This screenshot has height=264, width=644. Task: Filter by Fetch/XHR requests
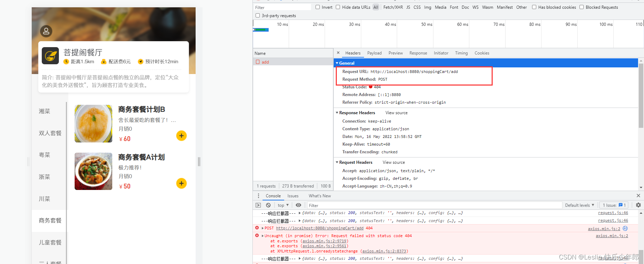393,7
